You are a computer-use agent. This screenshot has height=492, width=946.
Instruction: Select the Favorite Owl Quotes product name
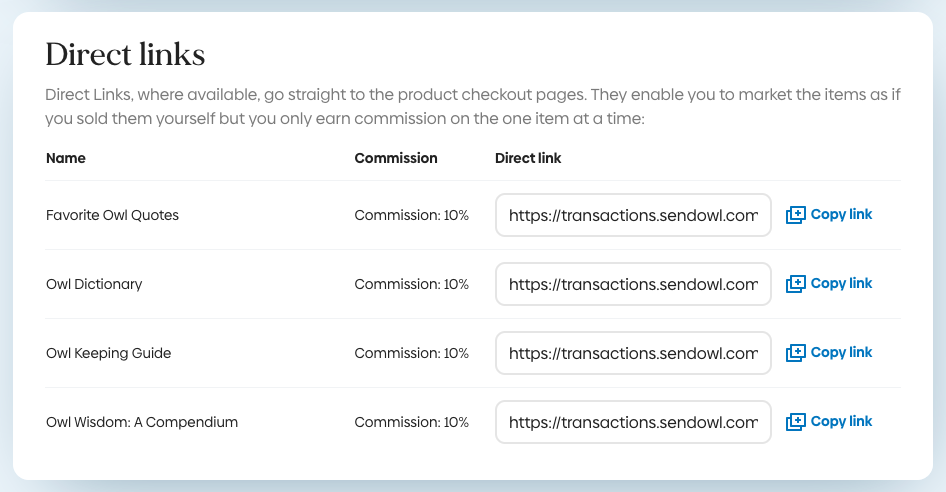click(x=112, y=215)
